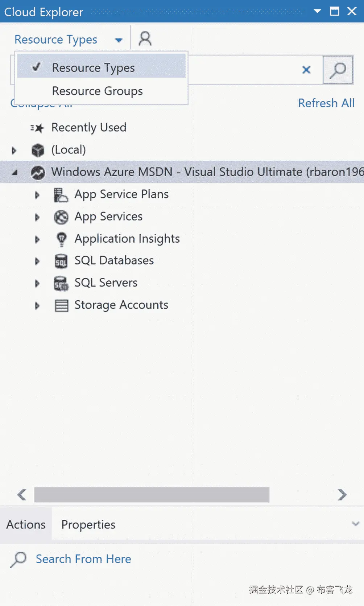Collapse the Windows Azure MSDN subscription node
364x606 pixels.
point(15,173)
